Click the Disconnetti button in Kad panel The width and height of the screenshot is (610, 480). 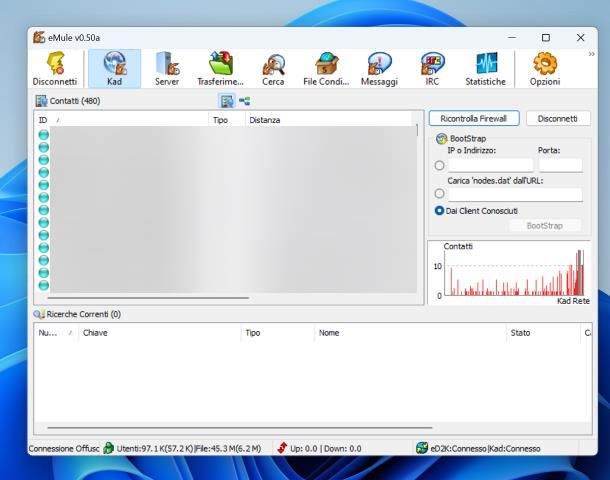coord(558,118)
